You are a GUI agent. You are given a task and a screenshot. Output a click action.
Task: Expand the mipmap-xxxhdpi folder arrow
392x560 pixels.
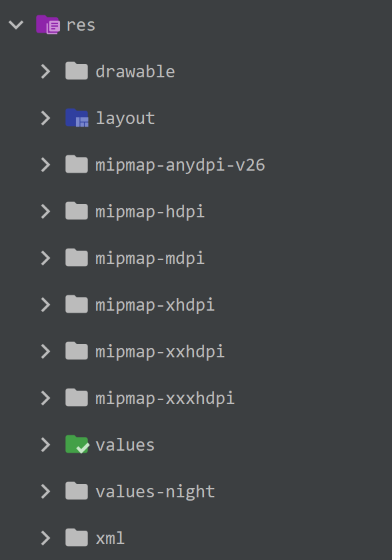click(x=45, y=398)
